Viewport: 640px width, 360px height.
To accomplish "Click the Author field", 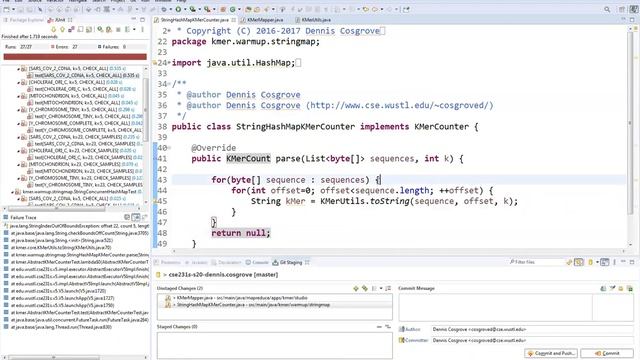I will tap(532, 329).
